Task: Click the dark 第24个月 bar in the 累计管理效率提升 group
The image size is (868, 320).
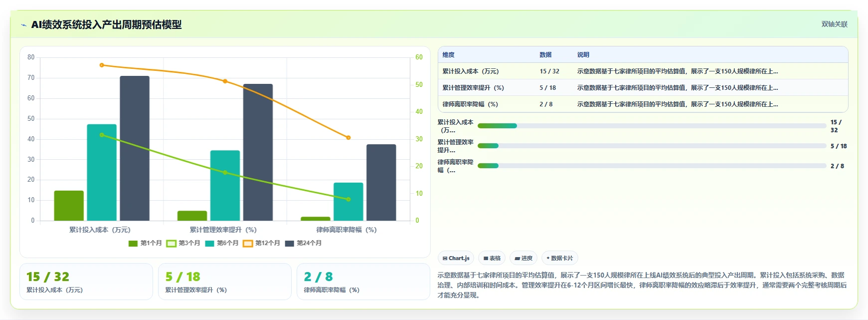Action: pyautogui.click(x=258, y=152)
